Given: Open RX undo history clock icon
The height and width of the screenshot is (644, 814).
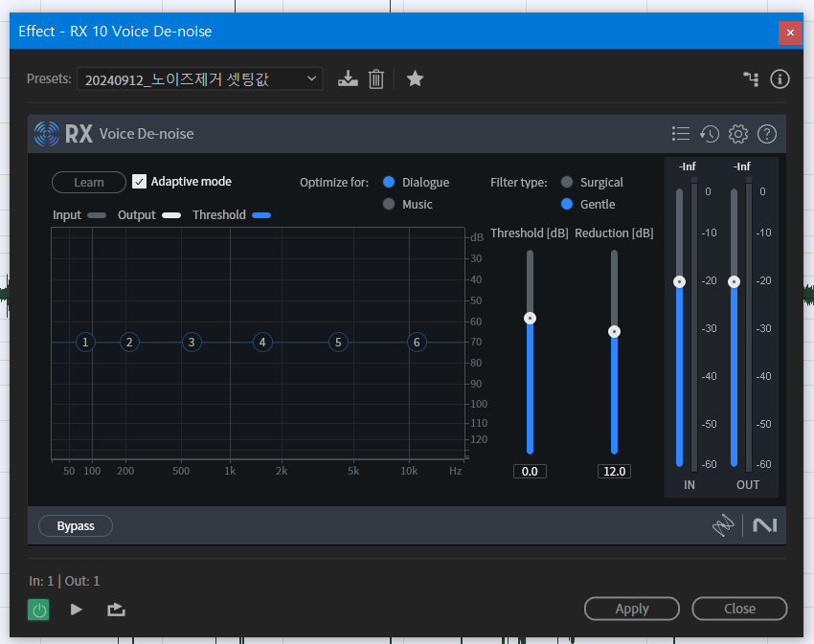Looking at the screenshot, I should click(x=709, y=134).
